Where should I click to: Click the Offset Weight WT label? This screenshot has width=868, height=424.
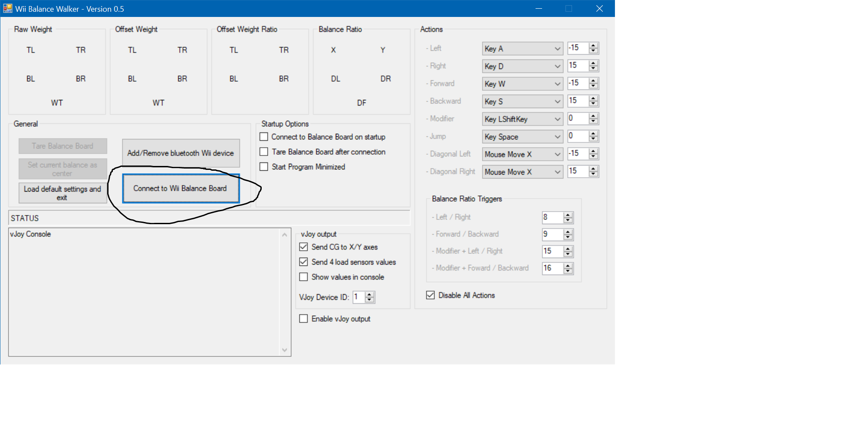click(158, 103)
